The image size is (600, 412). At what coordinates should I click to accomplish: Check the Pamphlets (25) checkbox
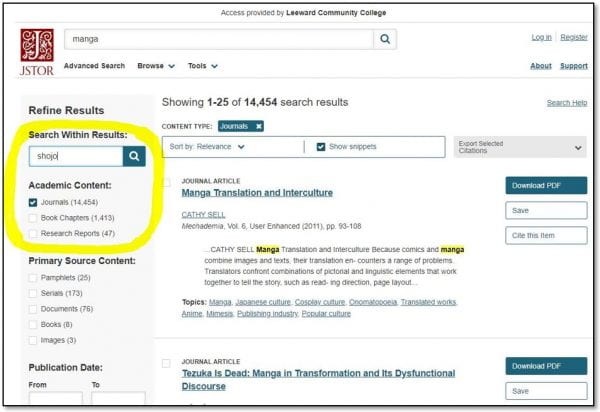click(33, 278)
